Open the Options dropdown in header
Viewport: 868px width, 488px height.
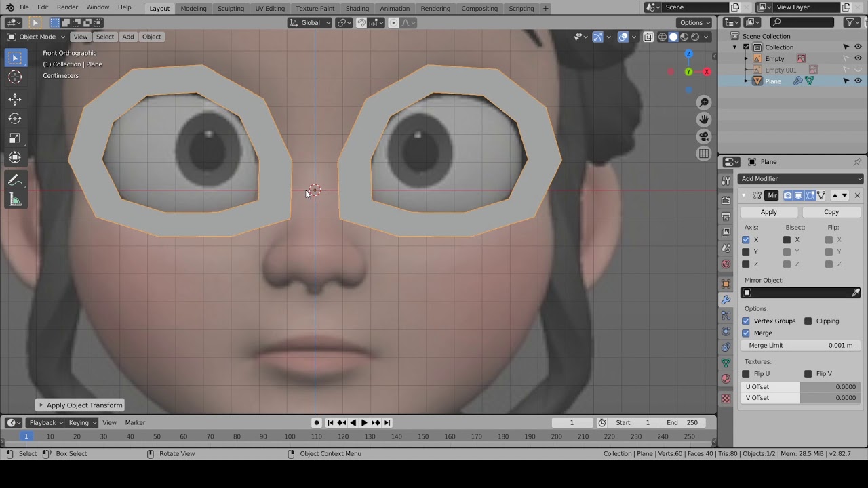pos(695,22)
